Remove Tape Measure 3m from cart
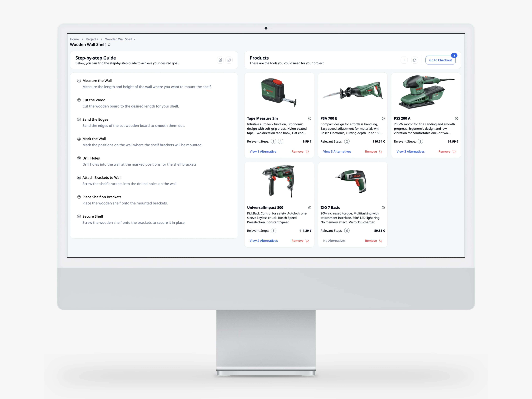This screenshot has width=532, height=399. coord(300,152)
